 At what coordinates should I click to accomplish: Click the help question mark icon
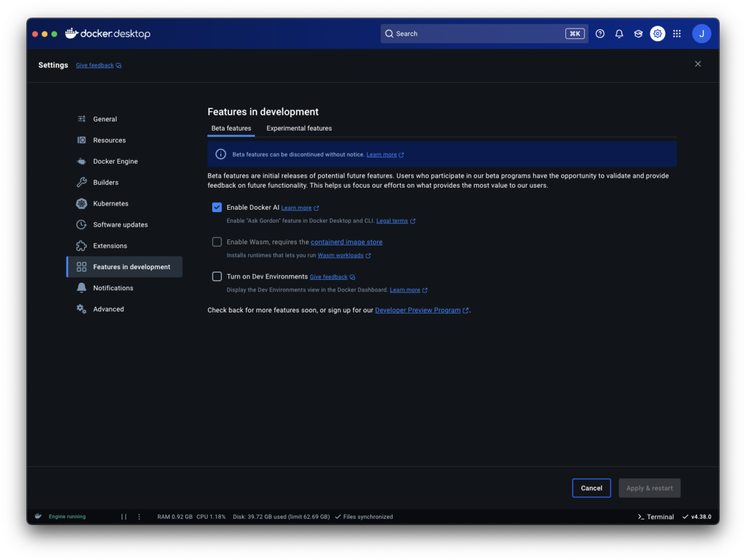tap(600, 33)
